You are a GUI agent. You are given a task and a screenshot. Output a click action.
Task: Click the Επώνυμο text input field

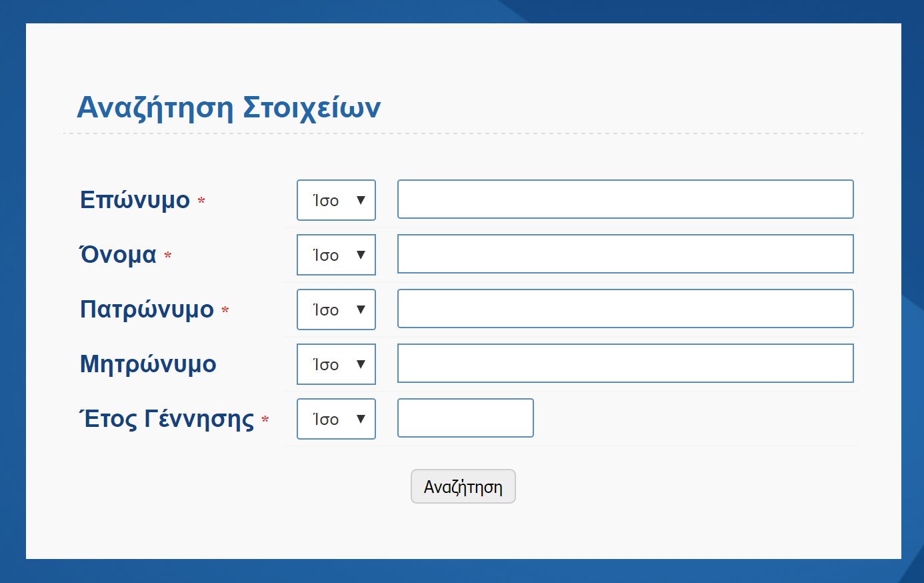point(625,199)
